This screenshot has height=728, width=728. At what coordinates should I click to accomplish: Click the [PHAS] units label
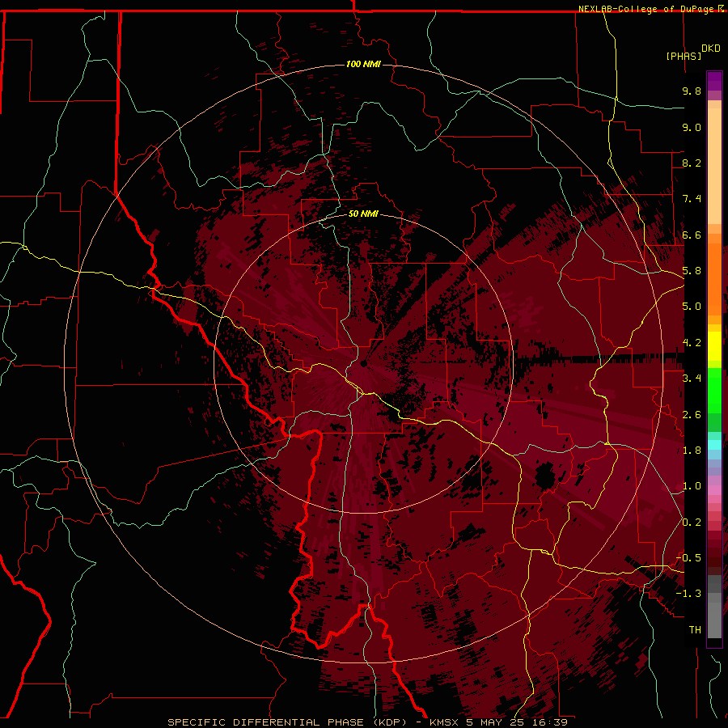684,56
